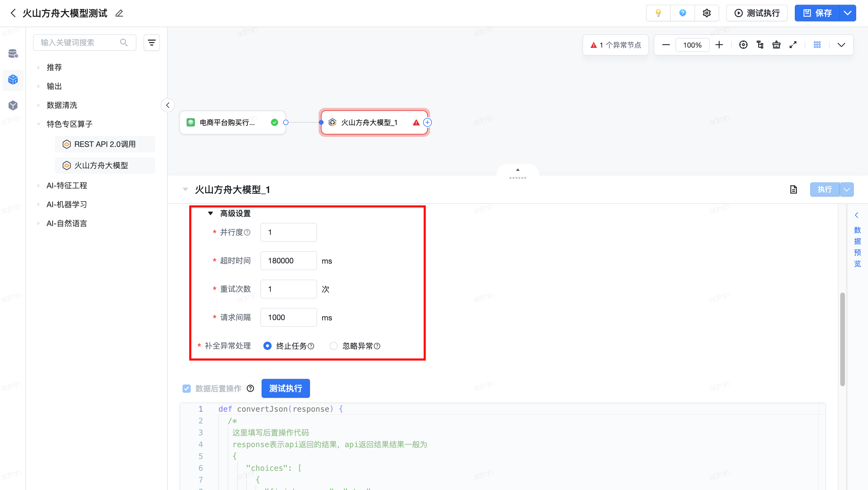The height and width of the screenshot is (490, 868).
Task: Toggle the 数据后置操作 checkbox
Action: point(186,389)
